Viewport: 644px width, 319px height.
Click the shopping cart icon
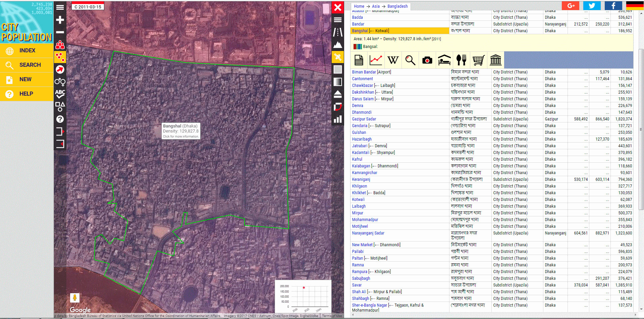point(478,60)
